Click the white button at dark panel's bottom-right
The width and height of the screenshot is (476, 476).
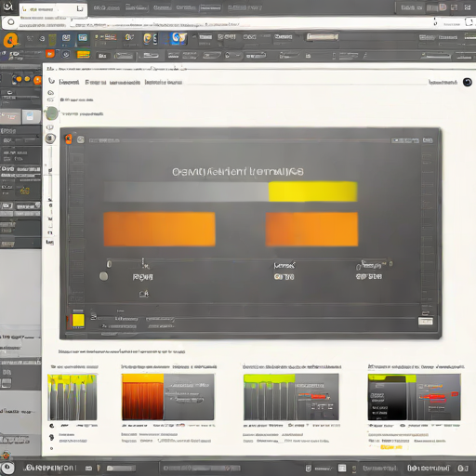click(x=426, y=322)
